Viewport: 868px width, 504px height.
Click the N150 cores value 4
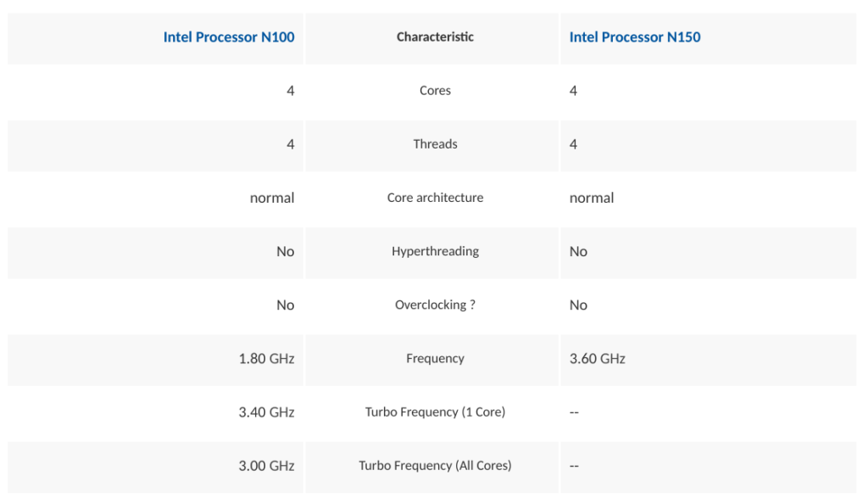[x=574, y=91]
